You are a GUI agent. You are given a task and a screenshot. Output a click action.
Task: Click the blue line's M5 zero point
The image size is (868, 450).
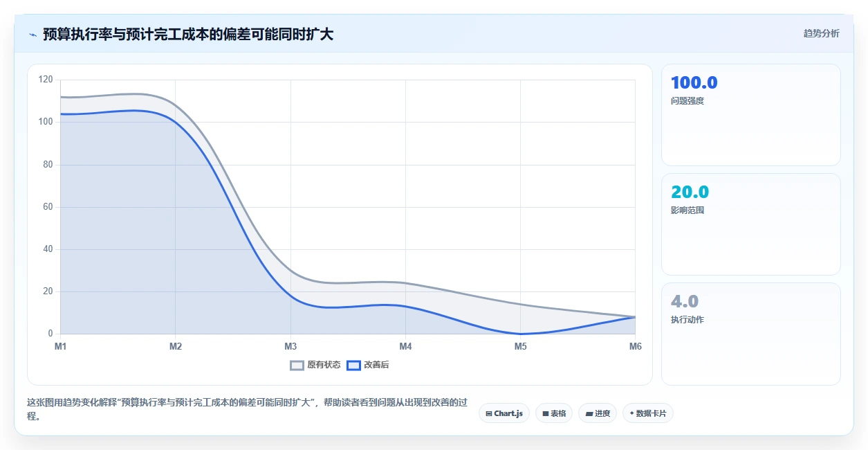click(520, 334)
